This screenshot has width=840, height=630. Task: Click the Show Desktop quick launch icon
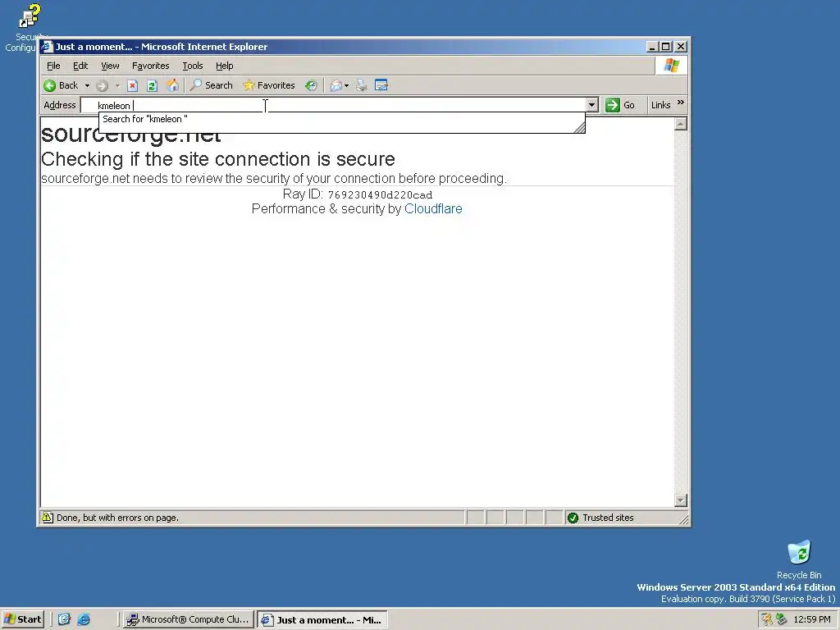(64, 619)
